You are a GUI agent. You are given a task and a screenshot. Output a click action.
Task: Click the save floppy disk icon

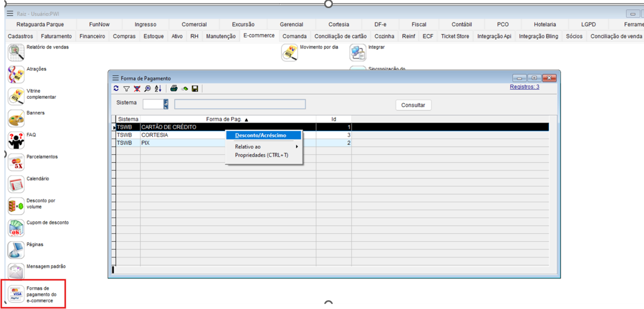point(195,89)
